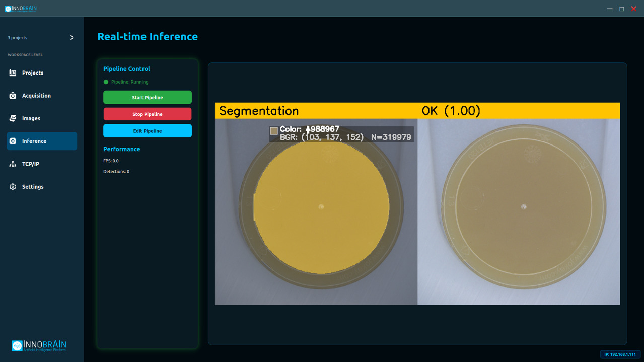This screenshot has height=362, width=644.
Task: Click the detected color swatch #988967
Action: (274, 131)
